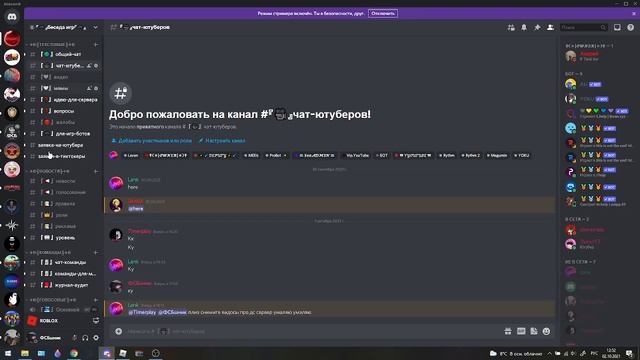Open pinned messages icon
This screenshot has width=640, height=360.
[x=537, y=27]
